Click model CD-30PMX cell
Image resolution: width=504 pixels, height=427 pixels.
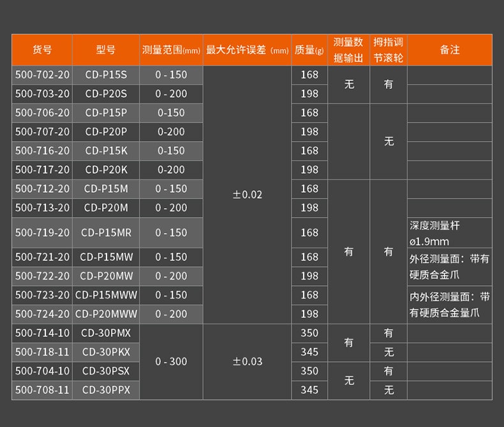105,333
